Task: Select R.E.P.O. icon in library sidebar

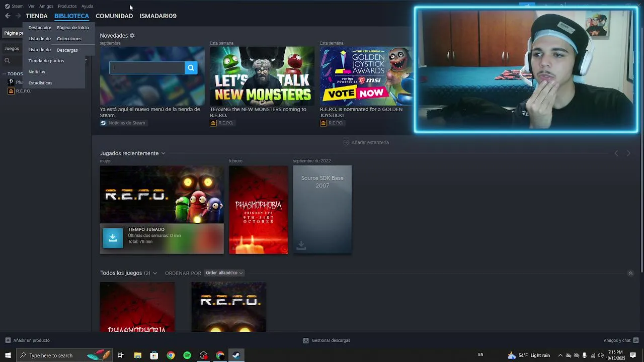Action: point(11,91)
